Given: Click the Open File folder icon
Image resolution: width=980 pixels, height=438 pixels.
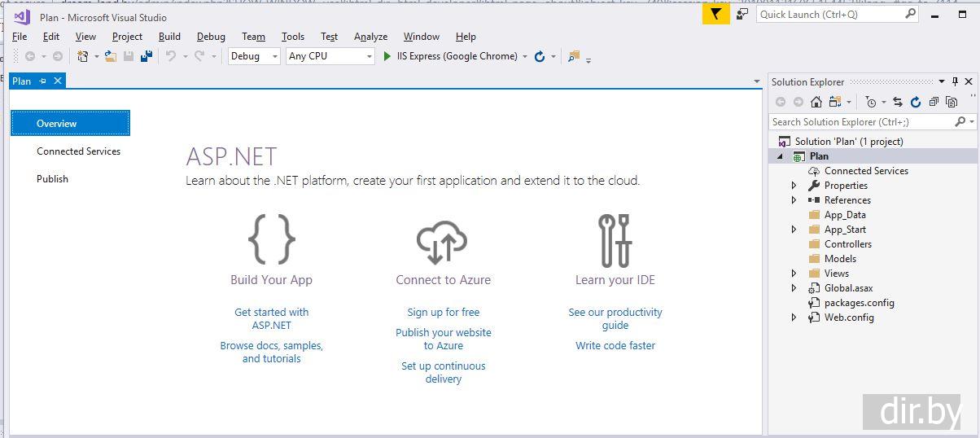Looking at the screenshot, I should (110, 56).
